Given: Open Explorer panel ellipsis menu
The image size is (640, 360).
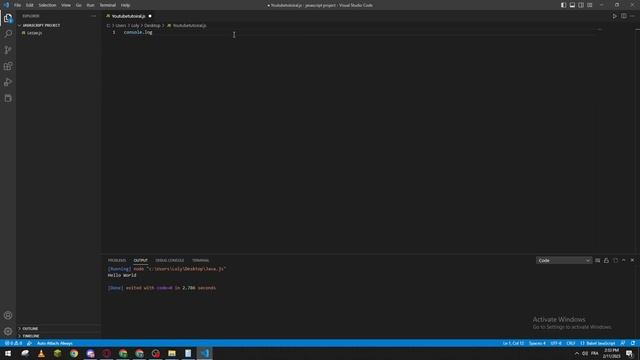Looking at the screenshot, I should pyautogui.click(x=93, y=16).
